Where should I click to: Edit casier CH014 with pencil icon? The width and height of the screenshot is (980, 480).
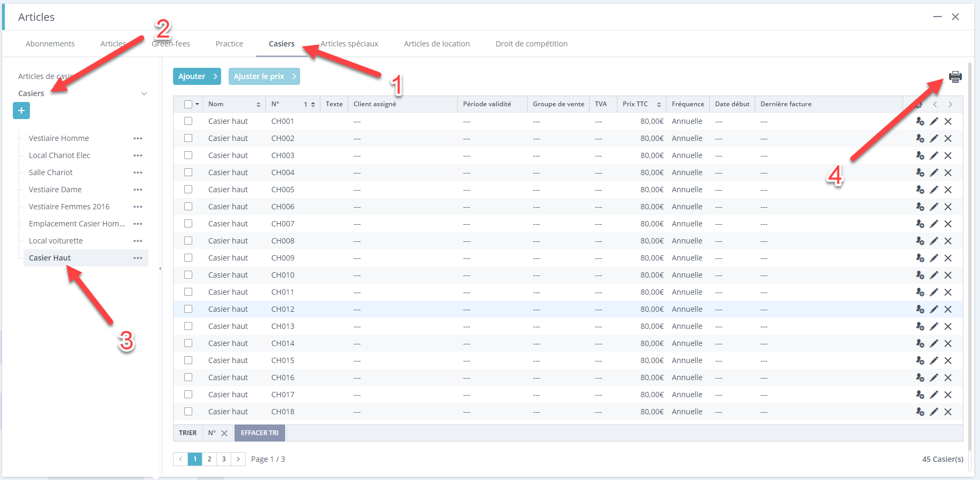click(x=934, y=343)
